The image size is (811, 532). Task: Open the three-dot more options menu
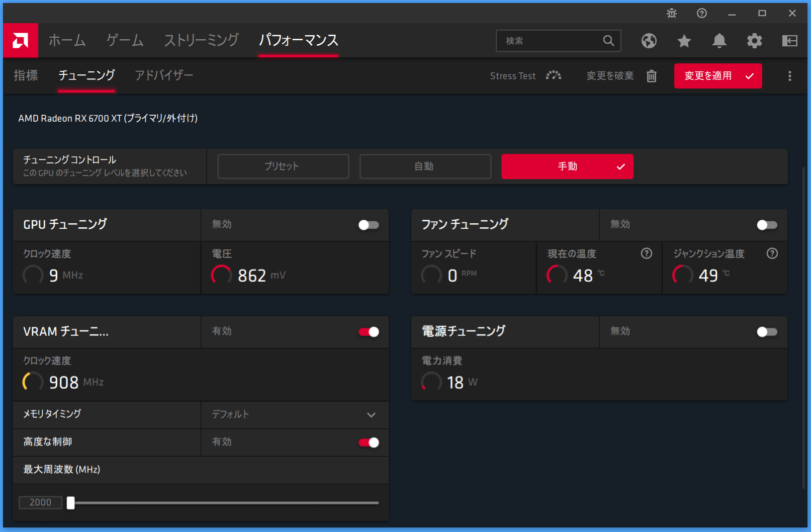(790, 76)
